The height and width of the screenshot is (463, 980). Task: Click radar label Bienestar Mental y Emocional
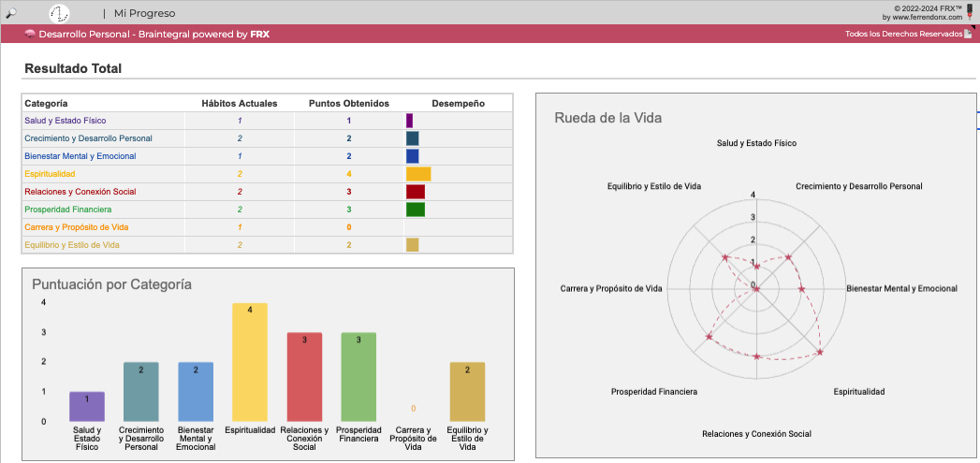point(902,289)
